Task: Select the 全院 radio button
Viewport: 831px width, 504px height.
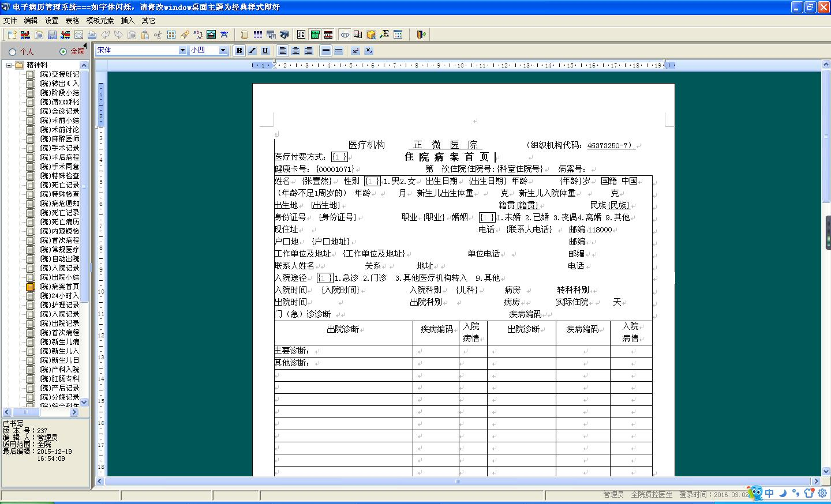Action: point(63,51)
